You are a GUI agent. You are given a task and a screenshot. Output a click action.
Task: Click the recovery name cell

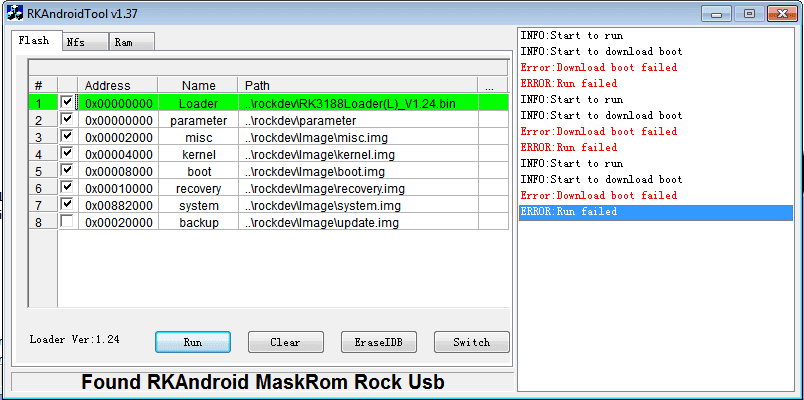pos(198,189)
